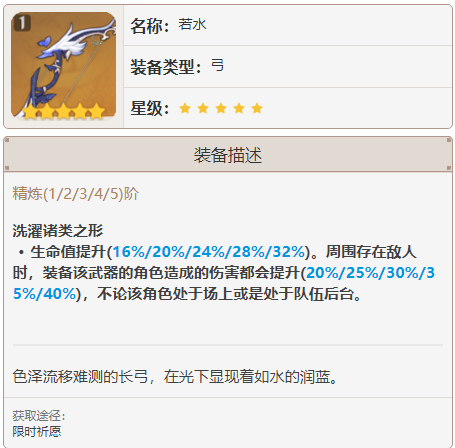Click the 装备描述 section header

click(x=228, y=155)
